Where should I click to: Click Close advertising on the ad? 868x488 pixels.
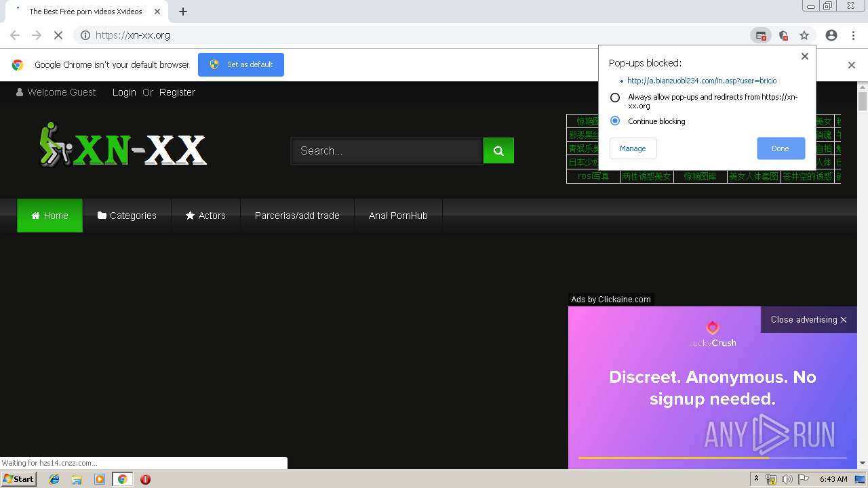click(808, 319)
